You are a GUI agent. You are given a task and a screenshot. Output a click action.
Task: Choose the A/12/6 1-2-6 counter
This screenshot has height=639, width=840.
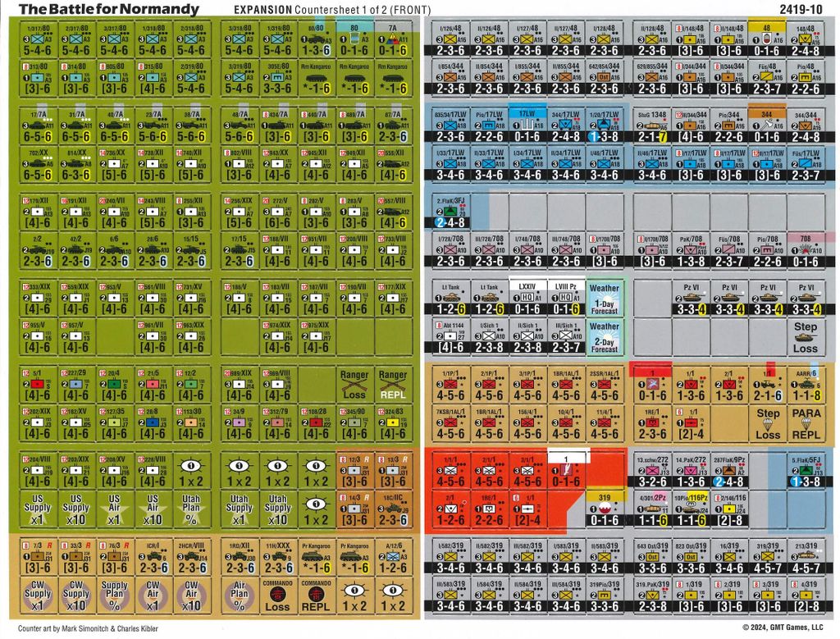click(x=393, y=557)
